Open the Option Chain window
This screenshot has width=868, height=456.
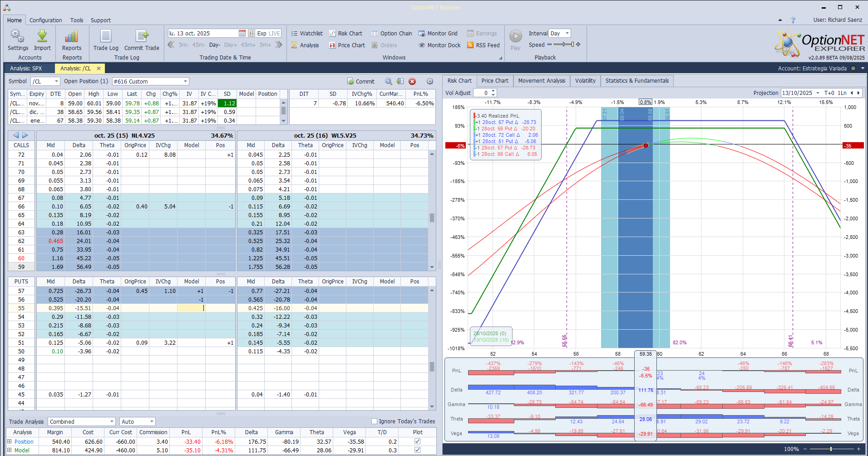click(x=392, y=33)
